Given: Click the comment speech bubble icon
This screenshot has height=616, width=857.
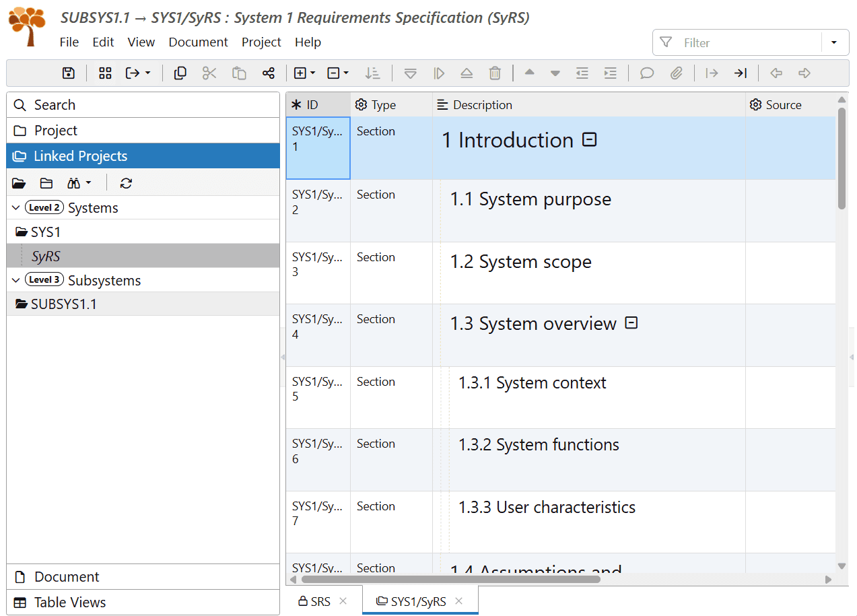Looking at the screenshot, I should 647,73.
